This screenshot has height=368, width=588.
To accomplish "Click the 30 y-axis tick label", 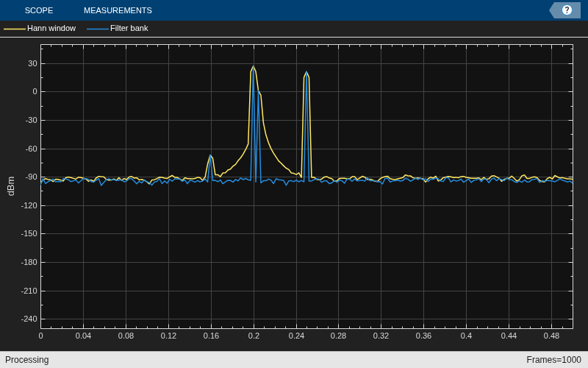I will pos(32,64).
